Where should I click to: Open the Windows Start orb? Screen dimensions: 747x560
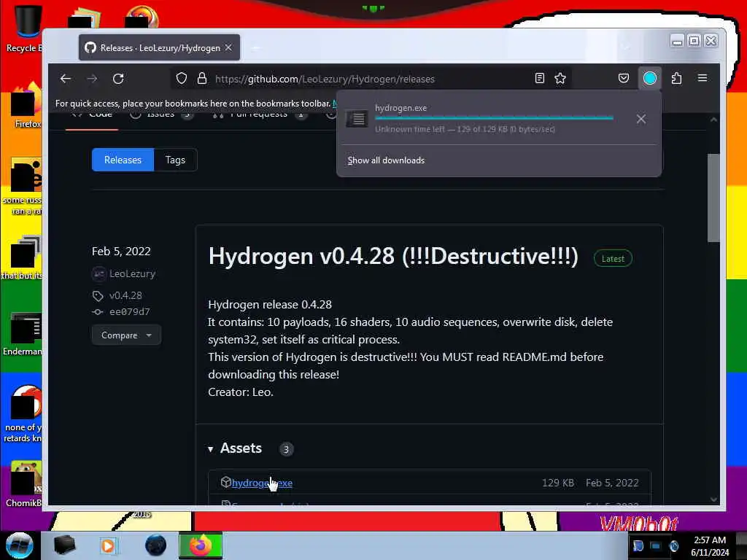19,545
